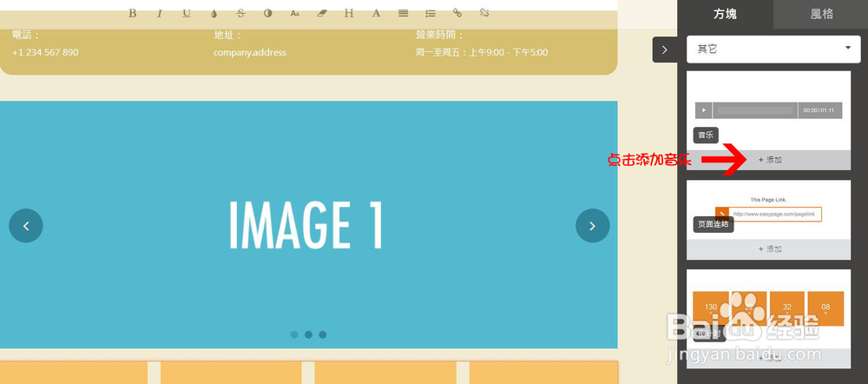Select the countdown tile showing 32
This screenshot has height=384, width=868.
tap(786, 308)
